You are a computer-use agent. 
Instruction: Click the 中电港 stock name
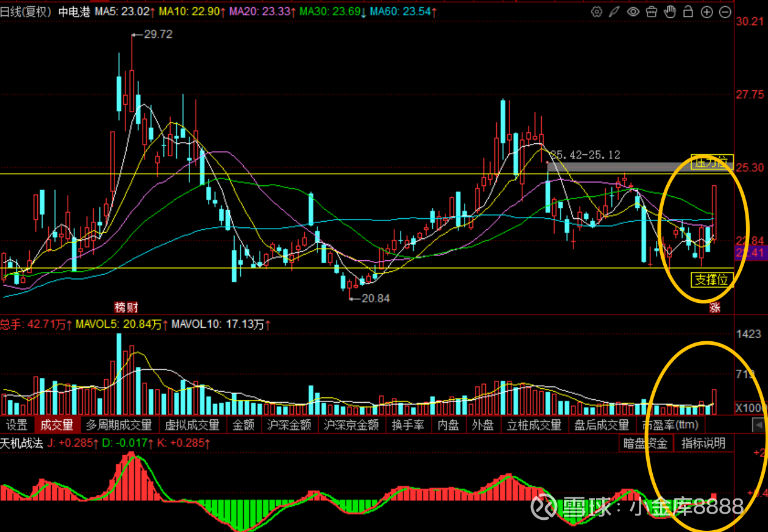[x=74, y=12]
